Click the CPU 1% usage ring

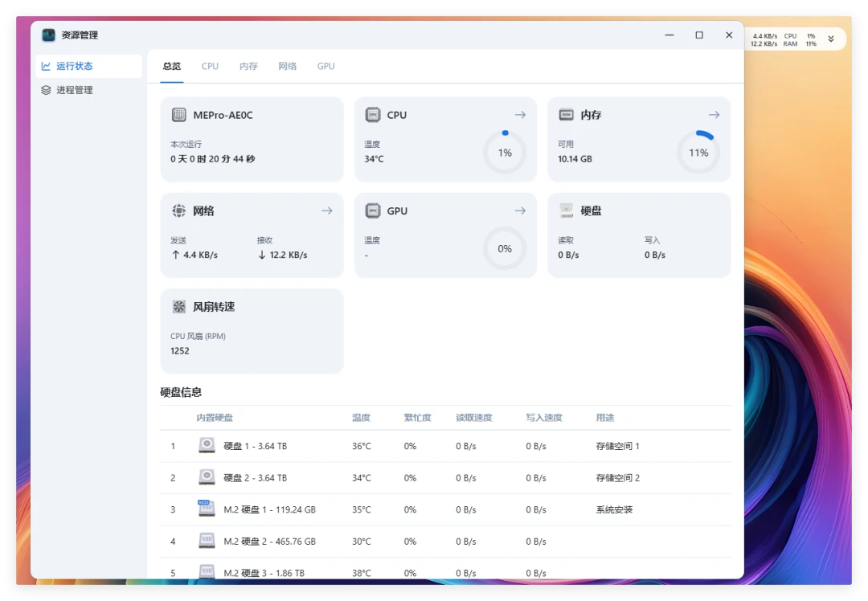click(x=504, y=152)
